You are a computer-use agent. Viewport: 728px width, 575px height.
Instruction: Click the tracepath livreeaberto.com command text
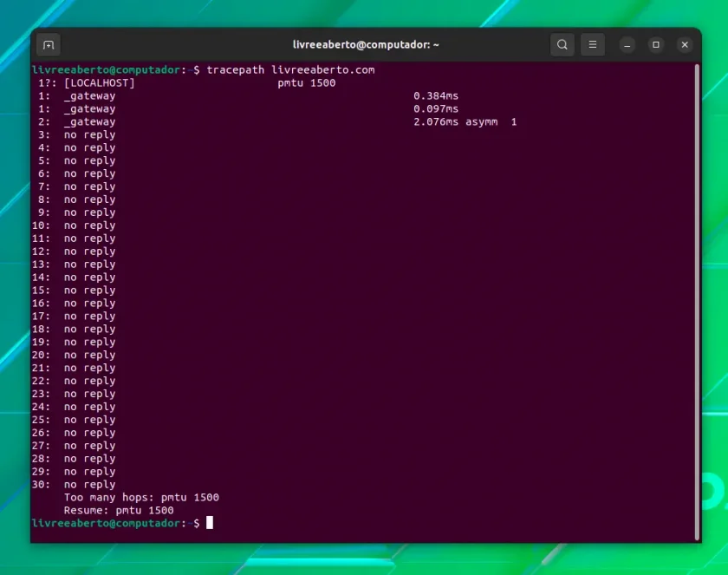click(x=290, y=70)
